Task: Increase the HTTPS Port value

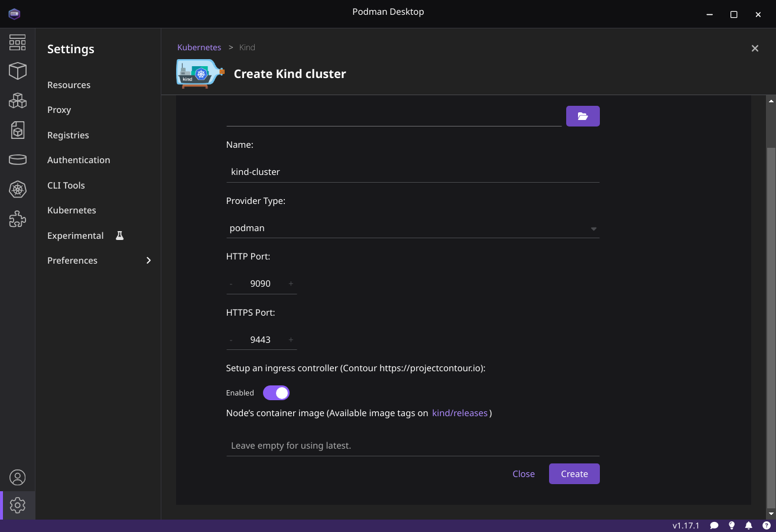Action: [x=291, y=340]
